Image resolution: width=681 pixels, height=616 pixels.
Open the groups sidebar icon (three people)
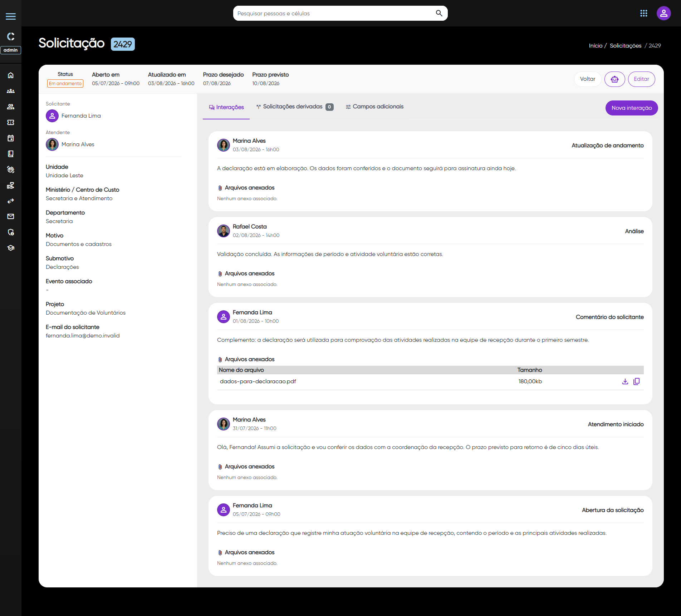[11, 91]
